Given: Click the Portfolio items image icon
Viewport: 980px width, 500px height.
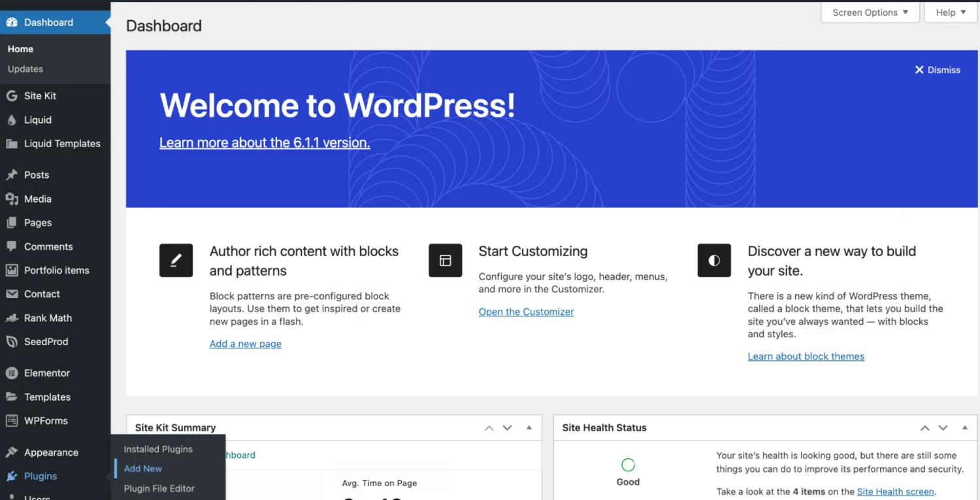Looking at the screenshot, I should (11, 270).
